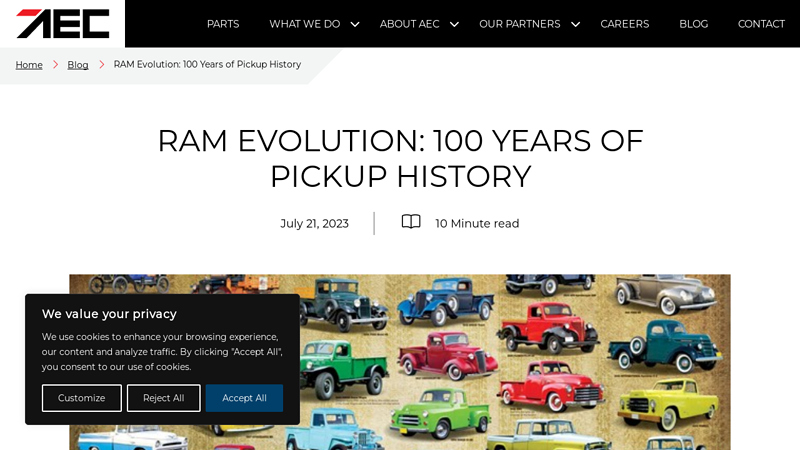Expand the About AEC chevron
The width and height of the screenshot is (800, 450).
454,24
